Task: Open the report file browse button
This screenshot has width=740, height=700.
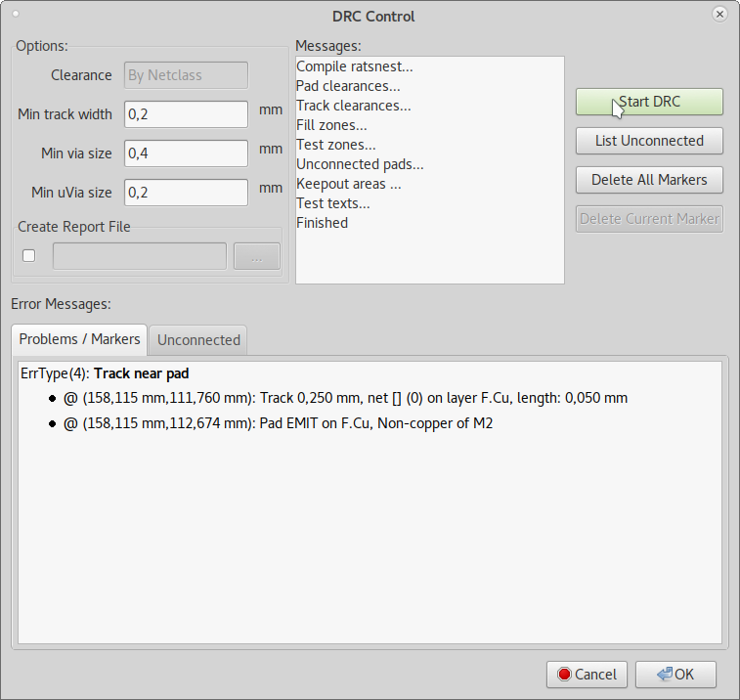Action: 257,256
